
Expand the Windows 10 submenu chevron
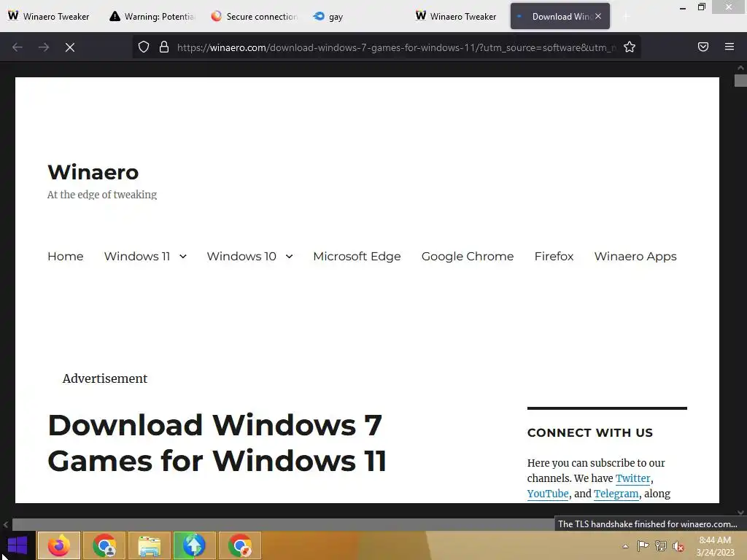(x=289, y=257)
